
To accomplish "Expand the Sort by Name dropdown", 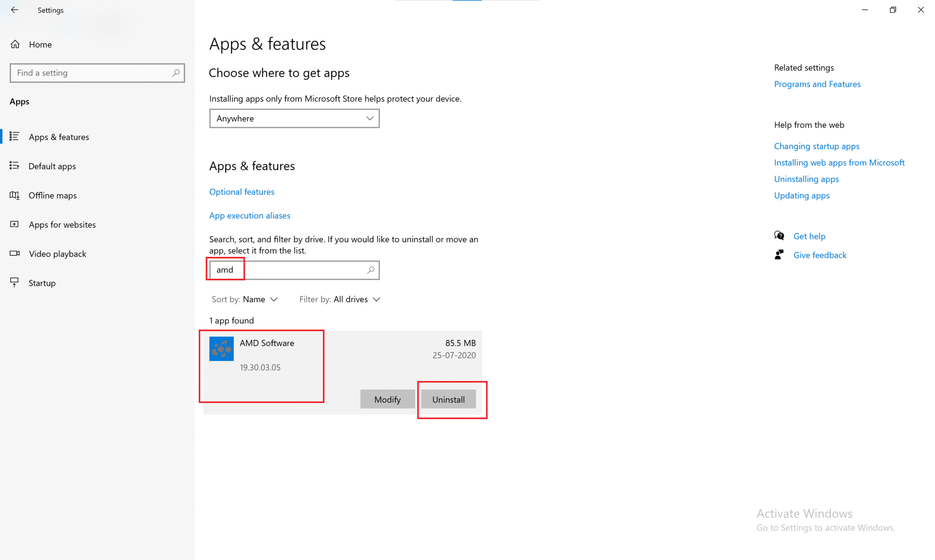I will tap(245, 299).
